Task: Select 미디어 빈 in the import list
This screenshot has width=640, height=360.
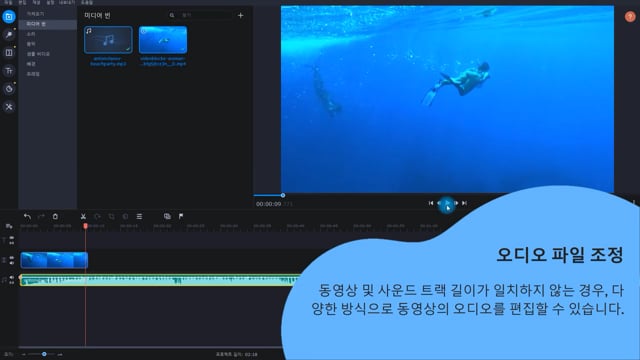Action: [48, 24]
